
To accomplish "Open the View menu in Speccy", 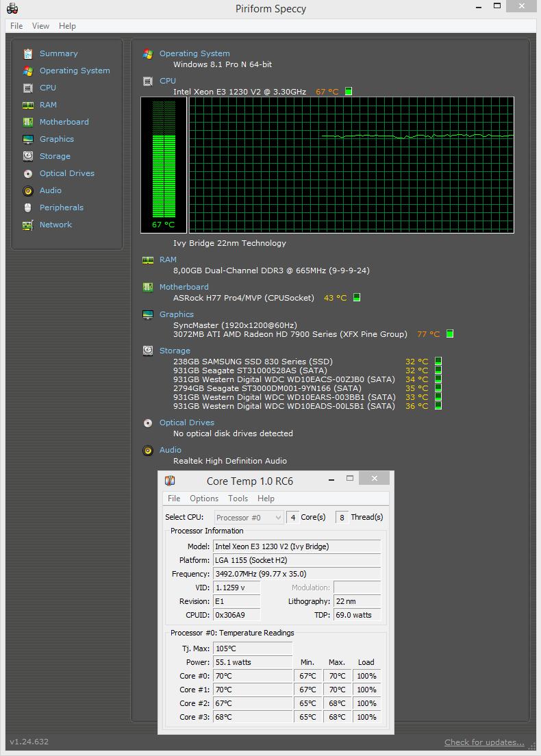I will 40,26.
